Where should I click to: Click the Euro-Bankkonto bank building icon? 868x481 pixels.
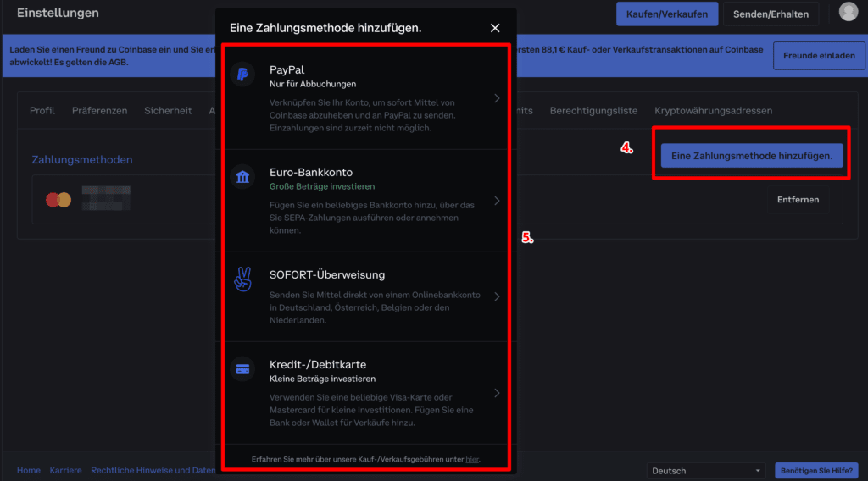(242, 177)
